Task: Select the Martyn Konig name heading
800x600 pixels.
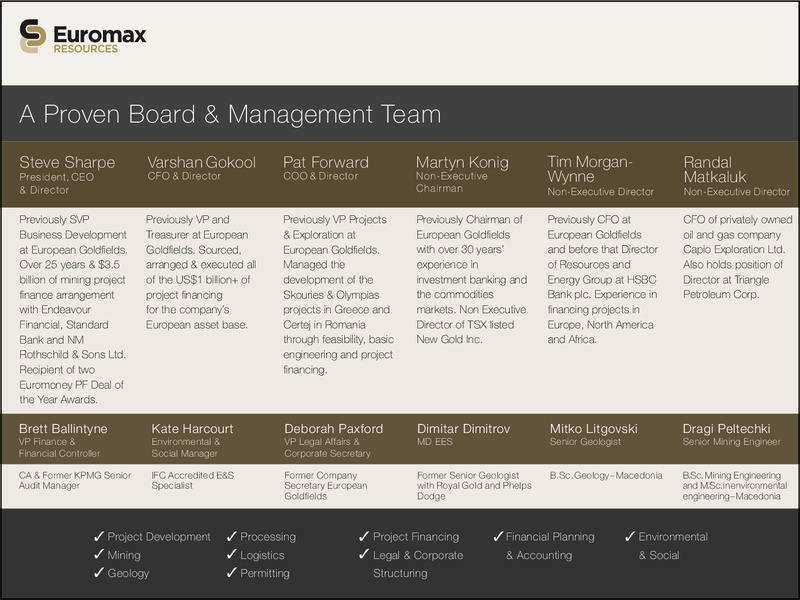Action: (462, 162)
